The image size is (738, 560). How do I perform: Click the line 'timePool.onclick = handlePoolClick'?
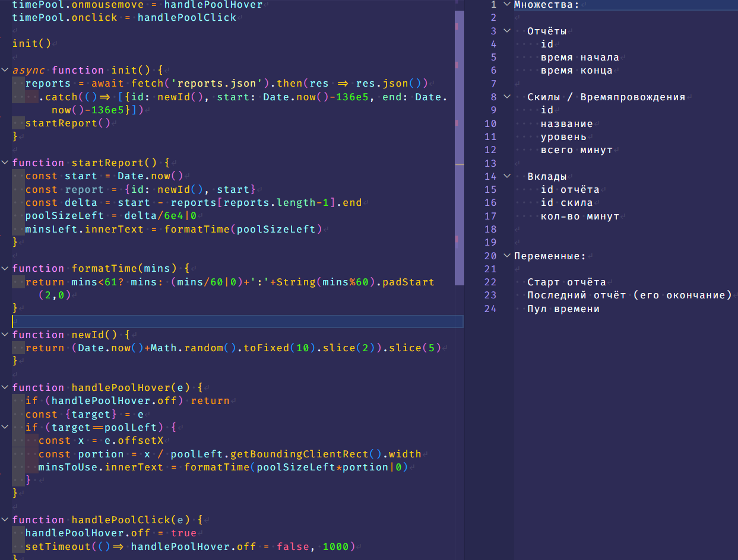(125, 18)
